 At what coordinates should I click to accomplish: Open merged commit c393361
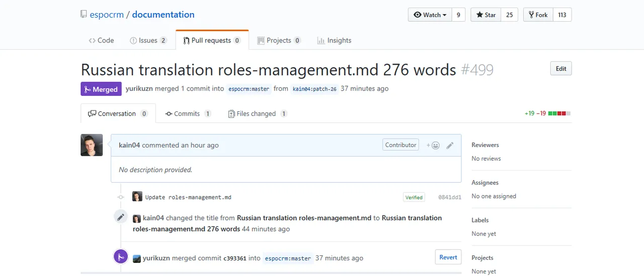click(235, 258)
